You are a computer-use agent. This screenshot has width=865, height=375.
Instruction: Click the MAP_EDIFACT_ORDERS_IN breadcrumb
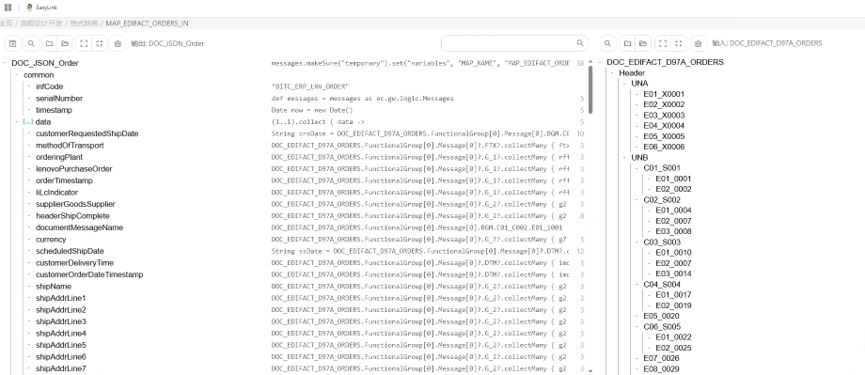(147, 23)
